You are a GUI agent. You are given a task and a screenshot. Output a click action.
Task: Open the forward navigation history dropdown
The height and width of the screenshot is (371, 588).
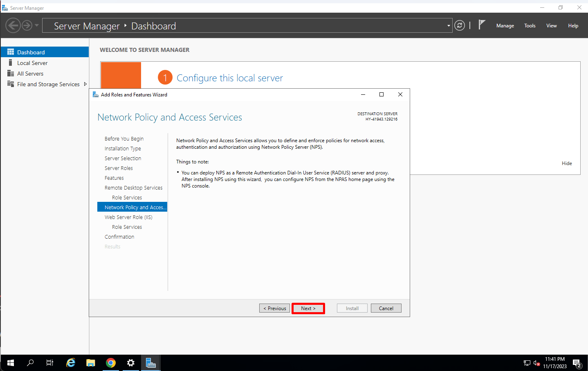tap(36, 25)
